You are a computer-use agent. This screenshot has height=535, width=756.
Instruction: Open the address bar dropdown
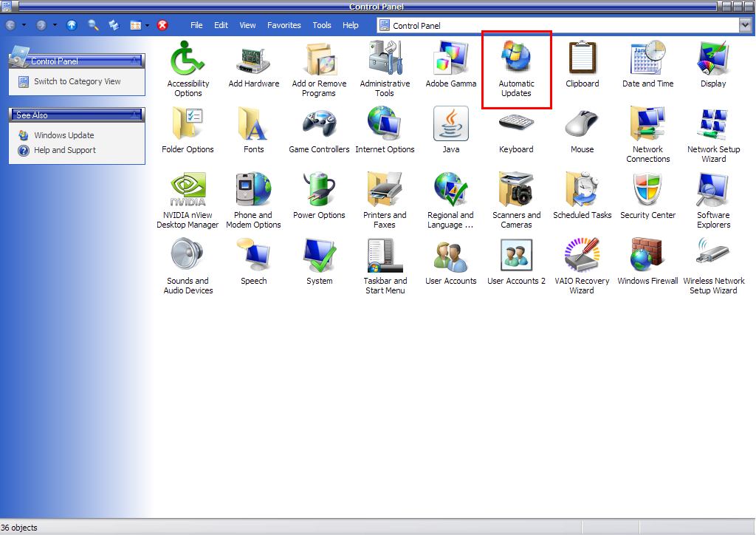tap(744, 24)
